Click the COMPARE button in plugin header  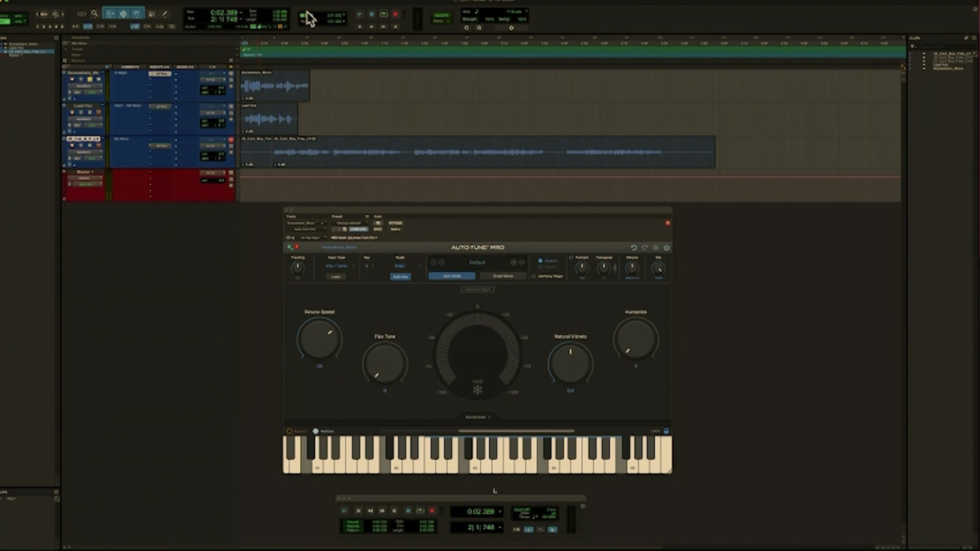(x=358, y=229)
